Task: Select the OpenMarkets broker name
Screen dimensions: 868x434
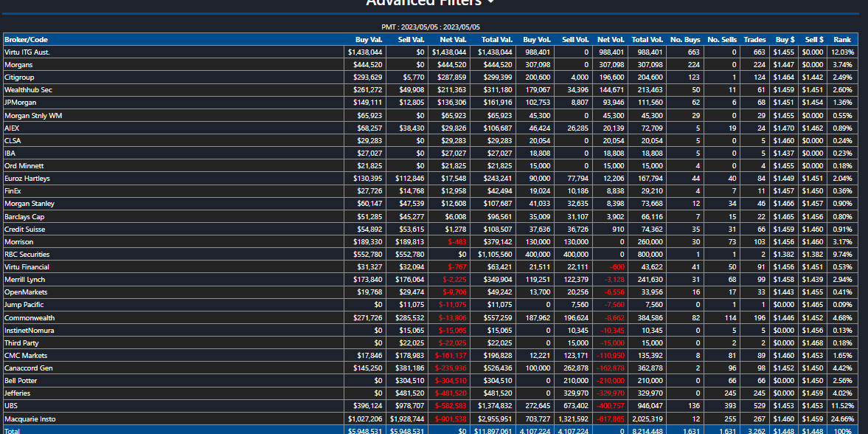Action: pos(26,292)
